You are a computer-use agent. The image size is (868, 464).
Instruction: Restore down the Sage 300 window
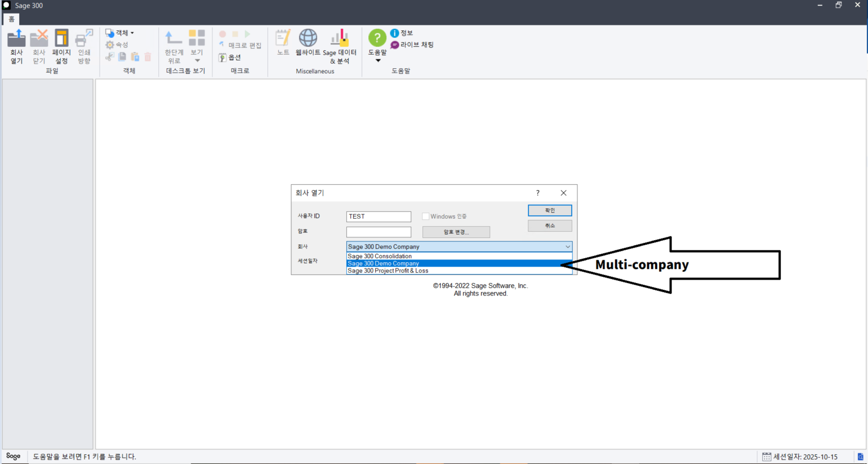[x=839, y=5]
